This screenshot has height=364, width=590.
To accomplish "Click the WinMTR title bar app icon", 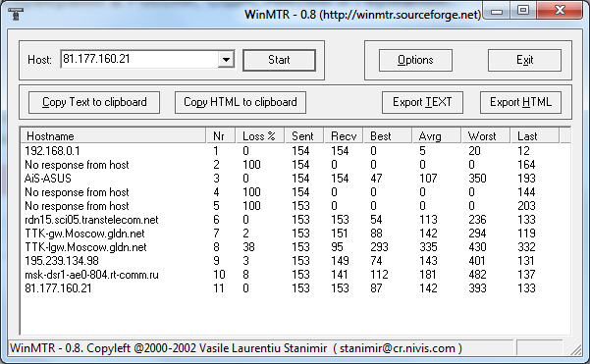I will click(x=16, y=14).
